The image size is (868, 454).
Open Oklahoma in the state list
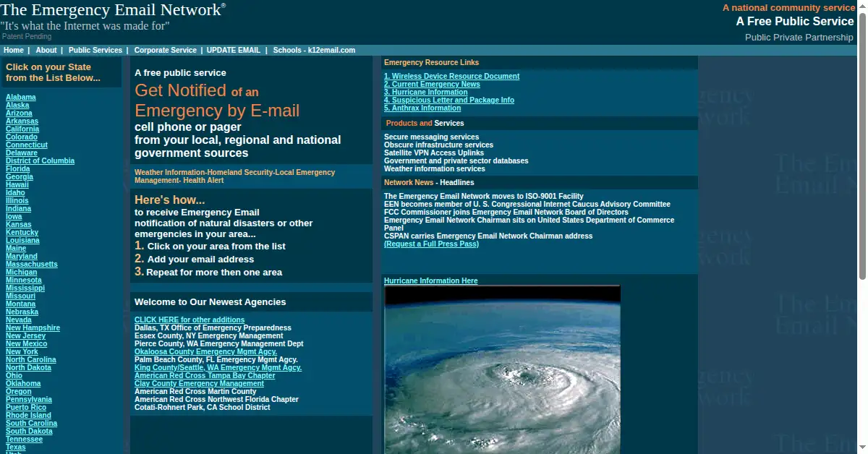pyautogui.click(x=23, y=383)
